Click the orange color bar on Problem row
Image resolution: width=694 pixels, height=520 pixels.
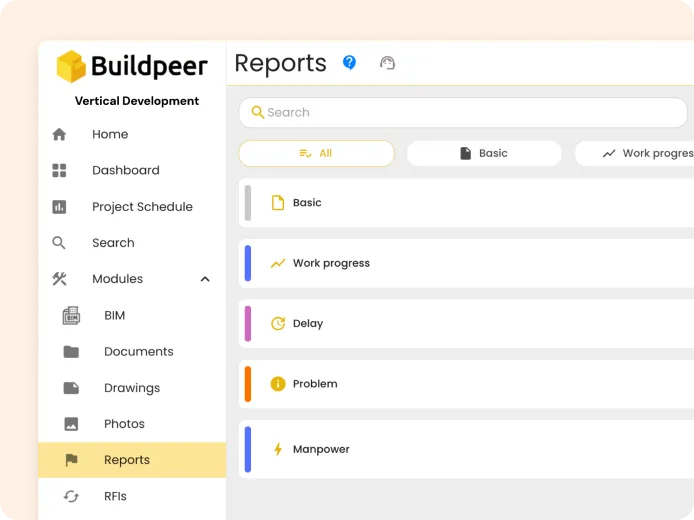click(248, 384)
